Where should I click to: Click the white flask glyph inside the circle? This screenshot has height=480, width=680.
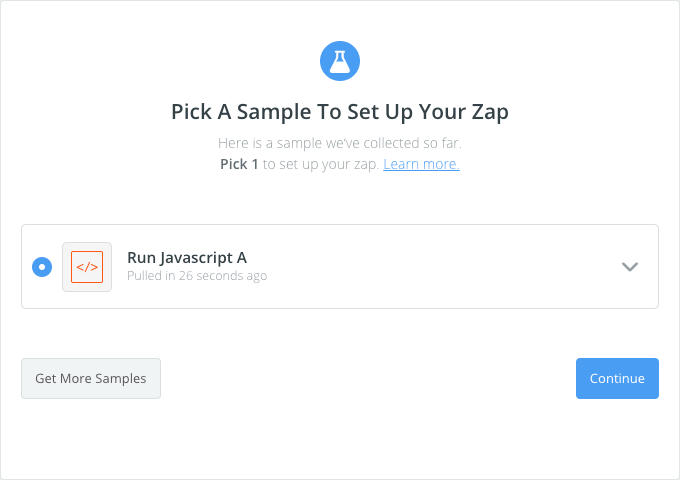click(x=340, y=62)
